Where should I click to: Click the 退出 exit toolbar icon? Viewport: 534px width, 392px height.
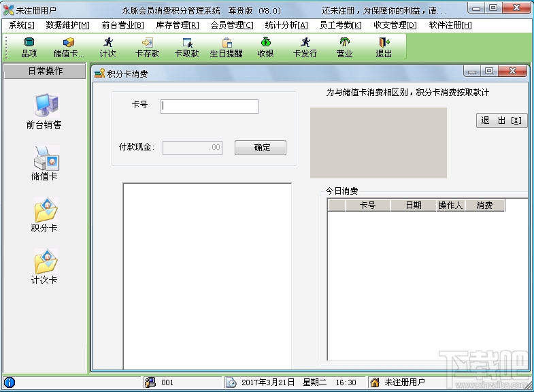(x=384, y=48)
